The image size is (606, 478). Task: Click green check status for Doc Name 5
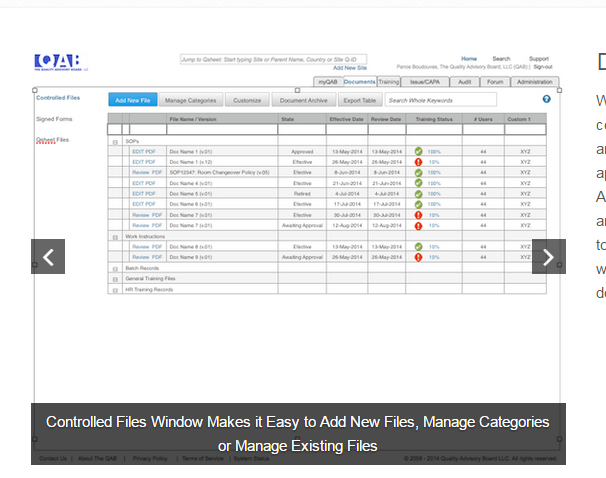coord(418,194)
